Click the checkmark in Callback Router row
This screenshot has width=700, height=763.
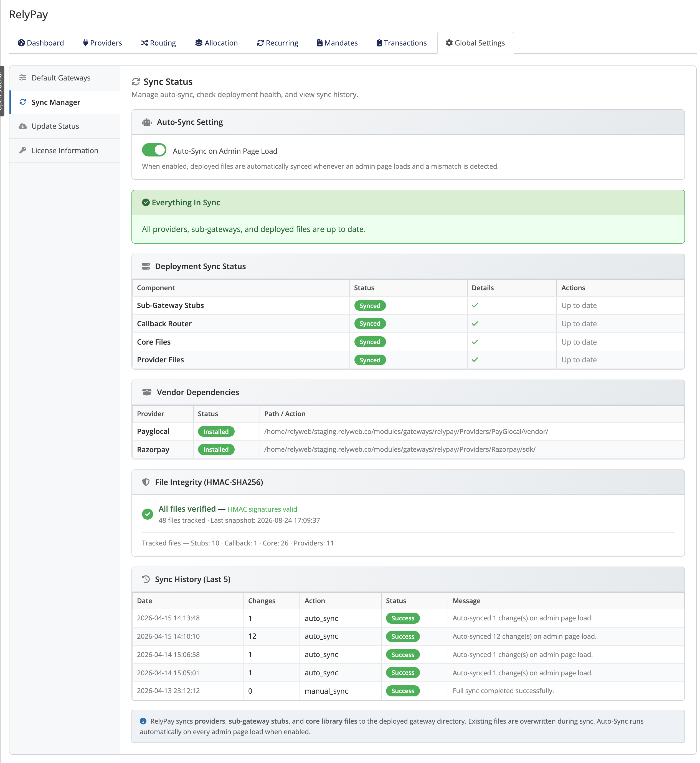coord(475,324)
